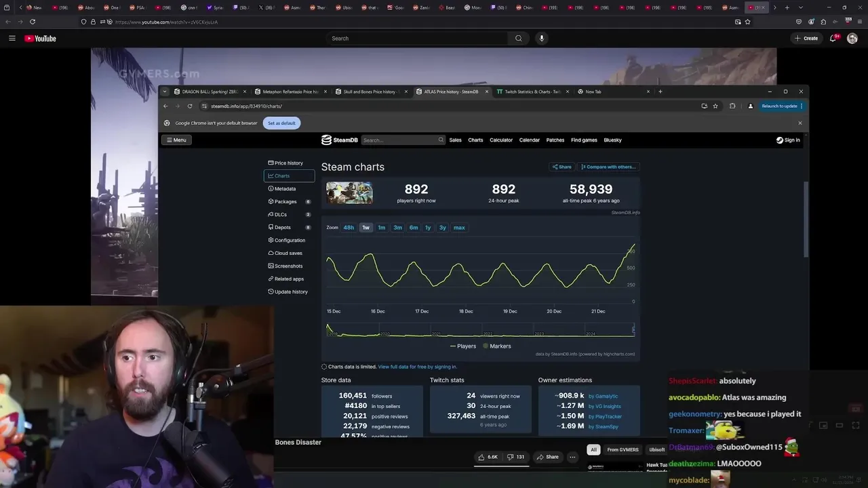Toggle Markers series in chart legend
868x488 pixels.
click(497, 346)
